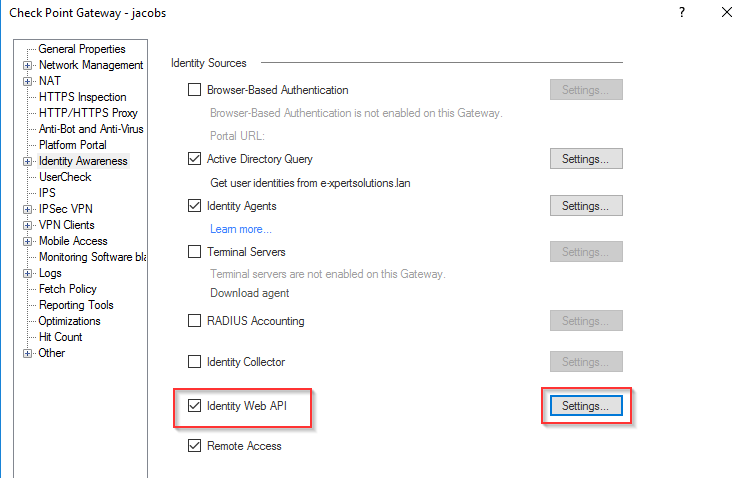Select General Properties in the tree
The height and width of the screenshot is (478, 750).
[x=82, y=49]
